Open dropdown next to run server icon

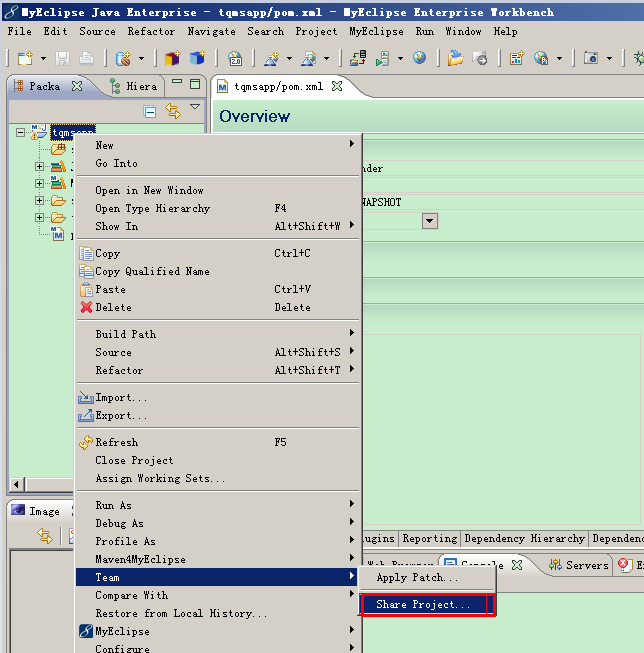[x=400, y=59]
